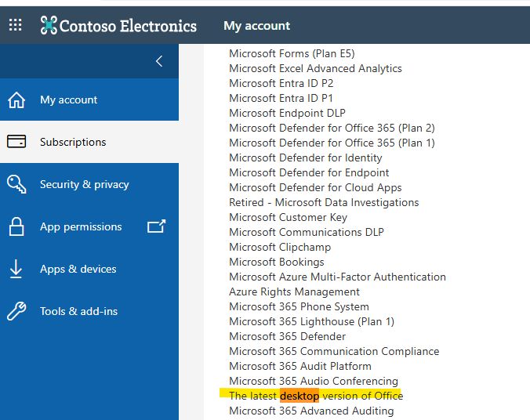
Task: Click the Security & privacy key icon
Action: pos(16,184)
